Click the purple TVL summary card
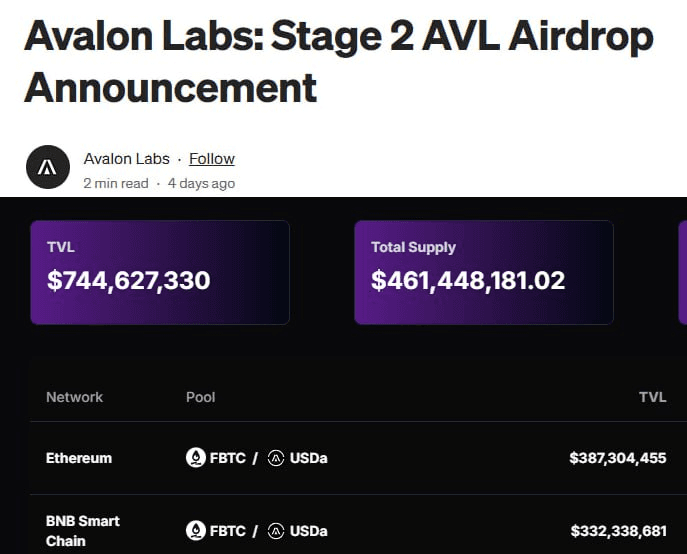The width and height of the screenshot is (687, 554). (160, 272)
